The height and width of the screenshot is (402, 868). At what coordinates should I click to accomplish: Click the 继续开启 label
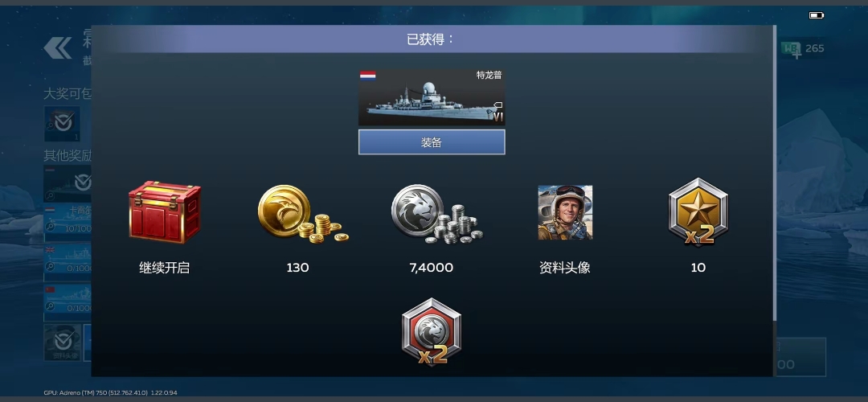point(165,268)
